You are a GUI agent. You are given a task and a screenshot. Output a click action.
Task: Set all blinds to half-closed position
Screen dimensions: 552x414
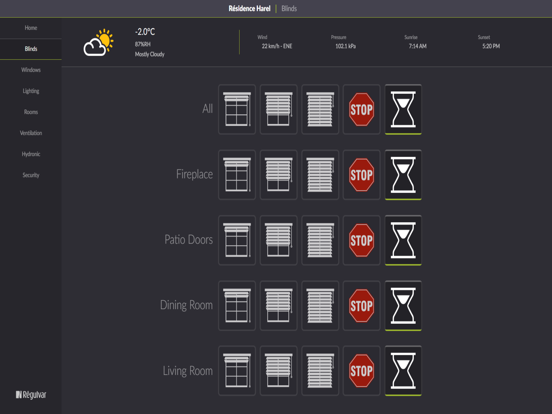tap(278, 109)
